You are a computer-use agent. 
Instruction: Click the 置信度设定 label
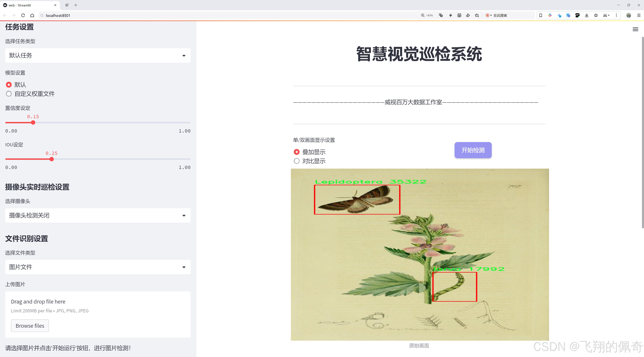click(x=18, y=108)
